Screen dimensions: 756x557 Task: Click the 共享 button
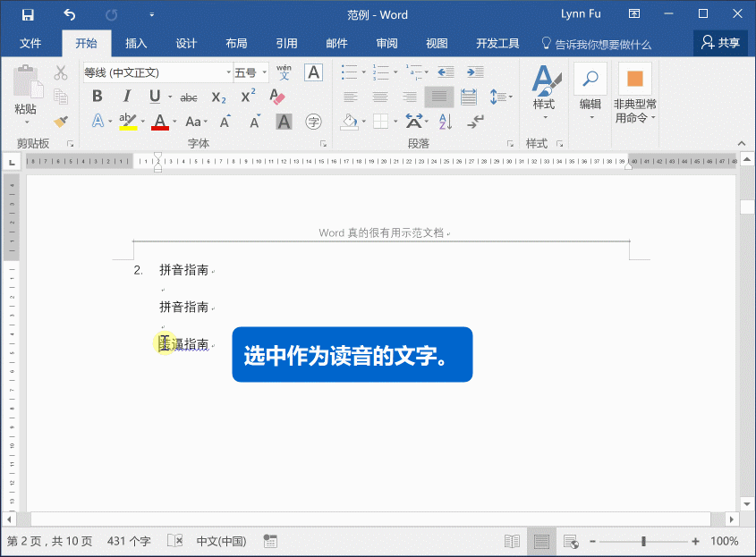(x=720, y=42)
